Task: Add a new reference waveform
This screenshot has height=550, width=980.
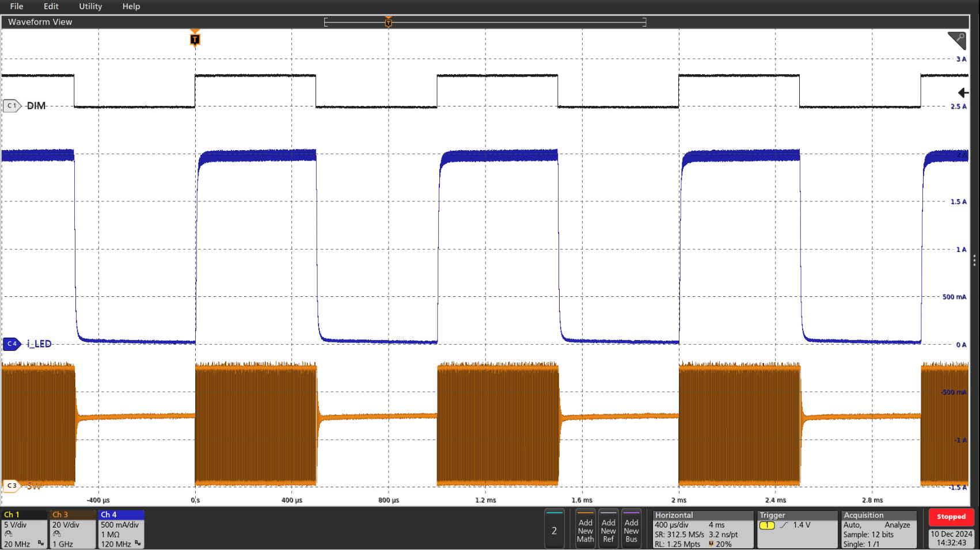Action: point(608,529)
